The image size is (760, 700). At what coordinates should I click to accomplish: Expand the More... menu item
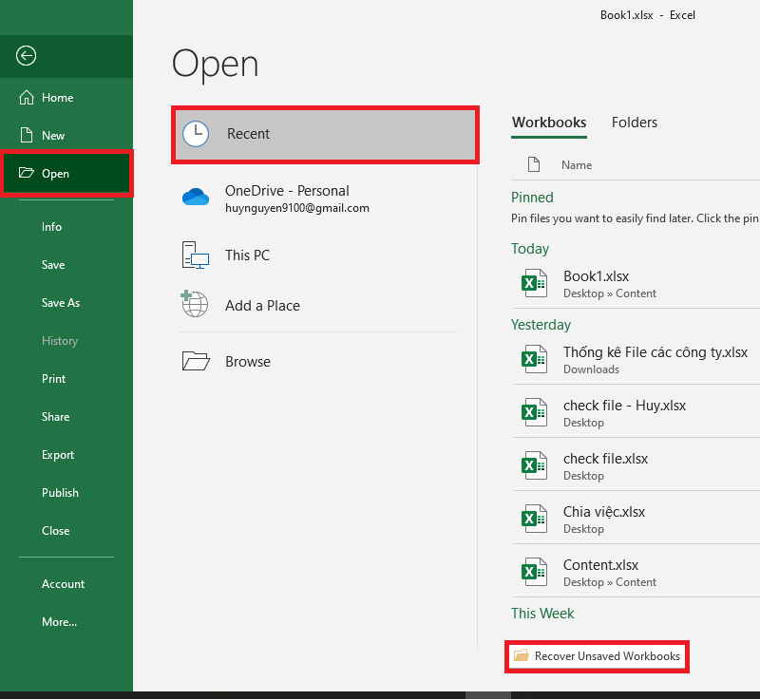(59, 622)
